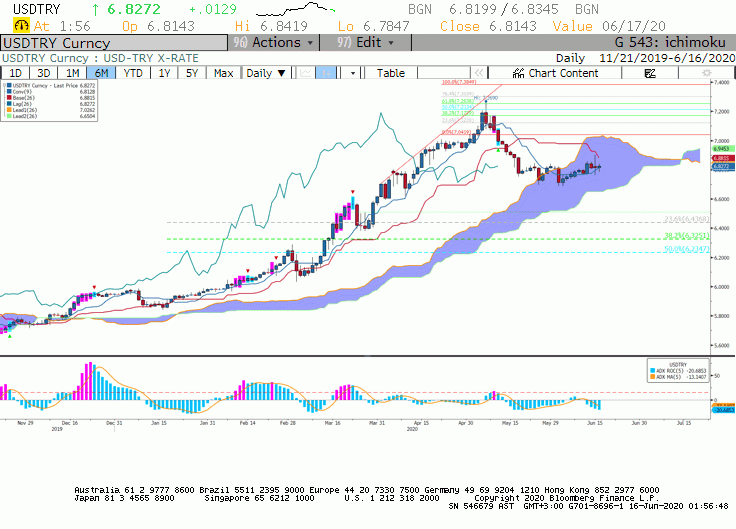Select the candlestick chart type icon
Screen dimensions: 736x529
[326, 73]
